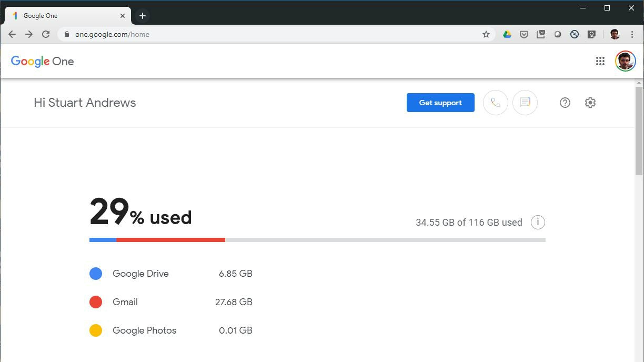Click the red Gmail color dot
The width and height of the screenshot is (644, 362).
tap(96, 302)
